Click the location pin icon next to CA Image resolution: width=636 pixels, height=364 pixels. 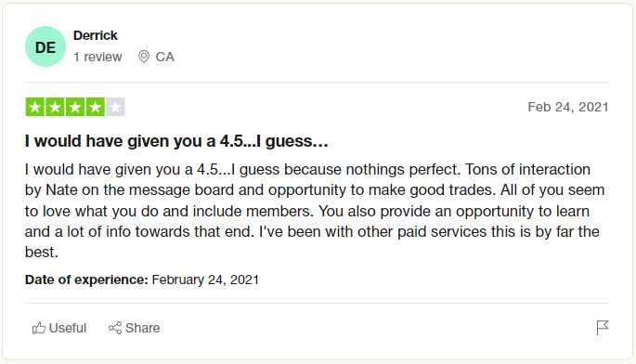[x=144, y=57]
